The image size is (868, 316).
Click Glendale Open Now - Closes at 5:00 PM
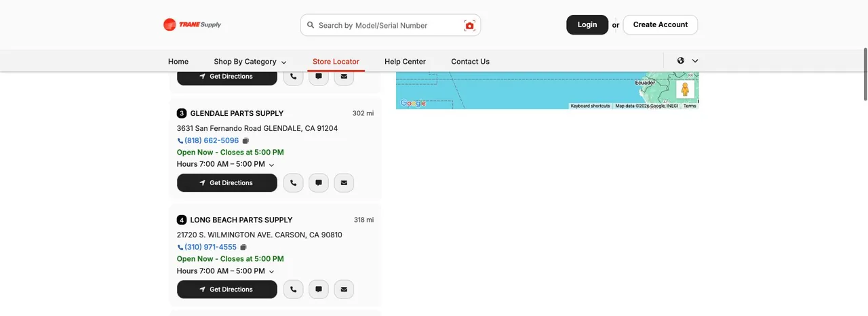(x=231, y=152)
